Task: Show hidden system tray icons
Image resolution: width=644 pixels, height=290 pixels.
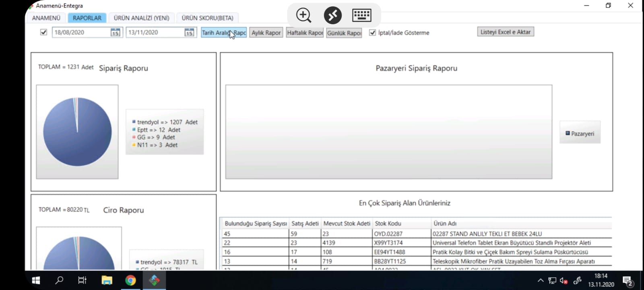Action: click(541, 280)
